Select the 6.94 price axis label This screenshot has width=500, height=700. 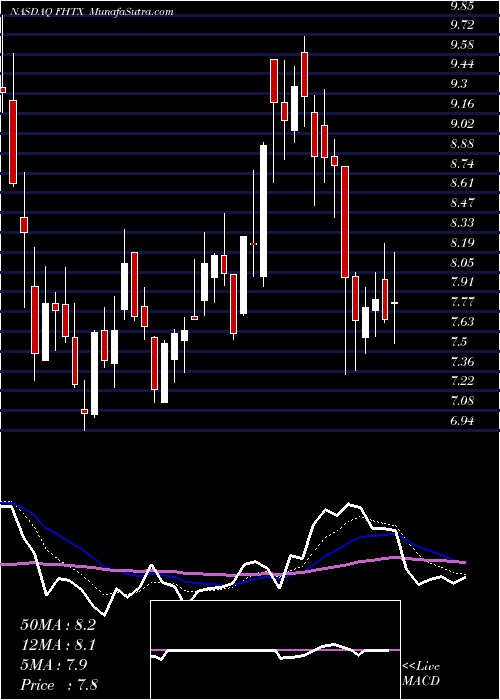[x=461, y=421]
